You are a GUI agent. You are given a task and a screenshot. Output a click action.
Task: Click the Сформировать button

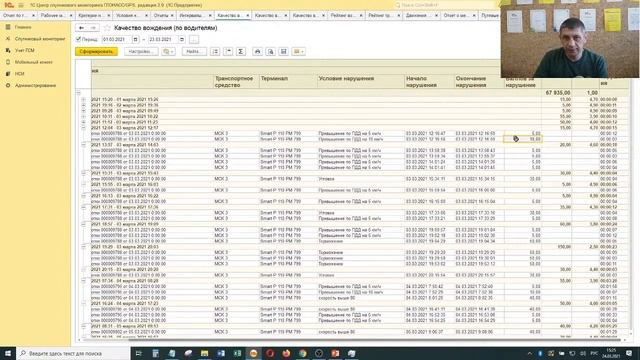click(96, 51)
